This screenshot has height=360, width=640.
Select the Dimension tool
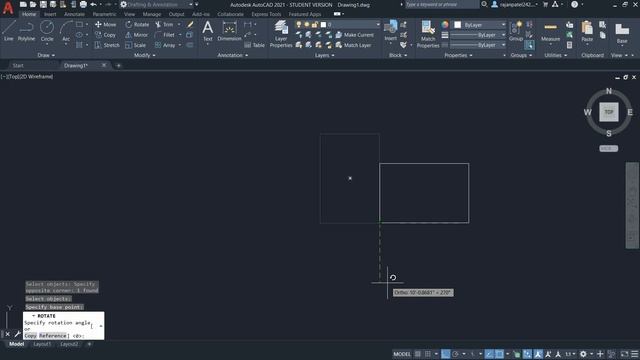click(x=229, y=31)
